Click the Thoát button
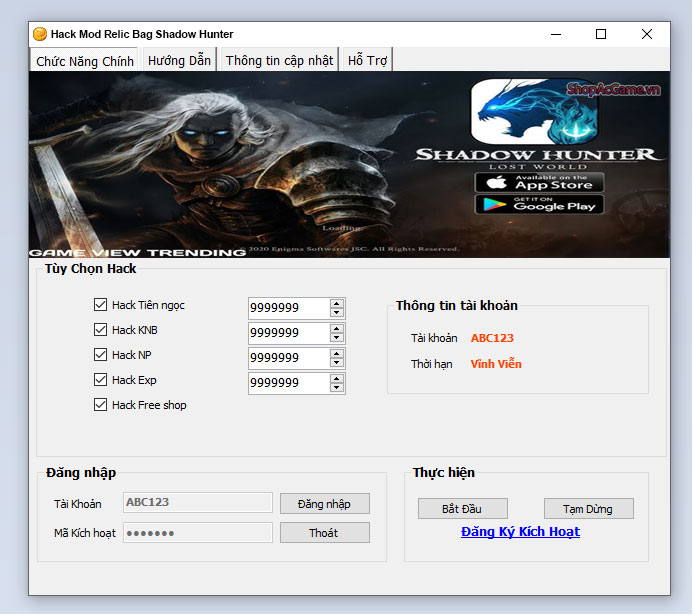 click(325, 533)
